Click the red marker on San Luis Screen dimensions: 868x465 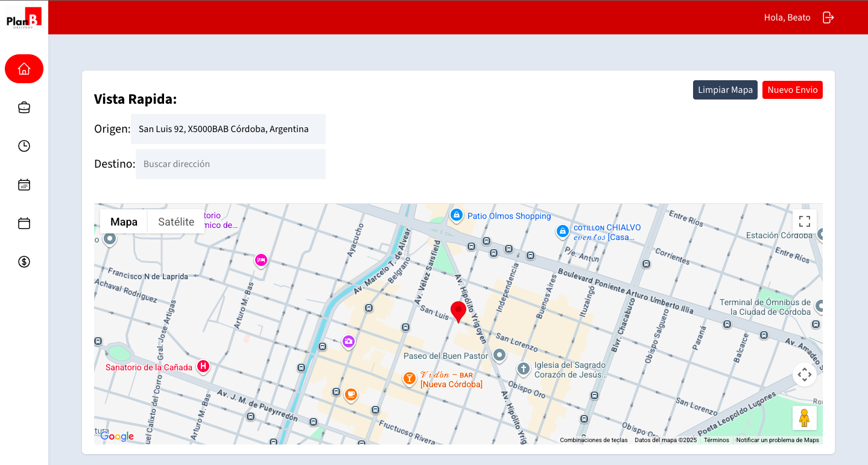click(458, 312)
